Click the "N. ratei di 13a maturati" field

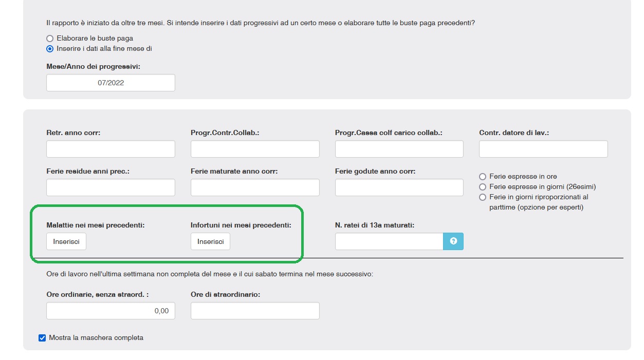pyautogui.click(x=389, y=241)
